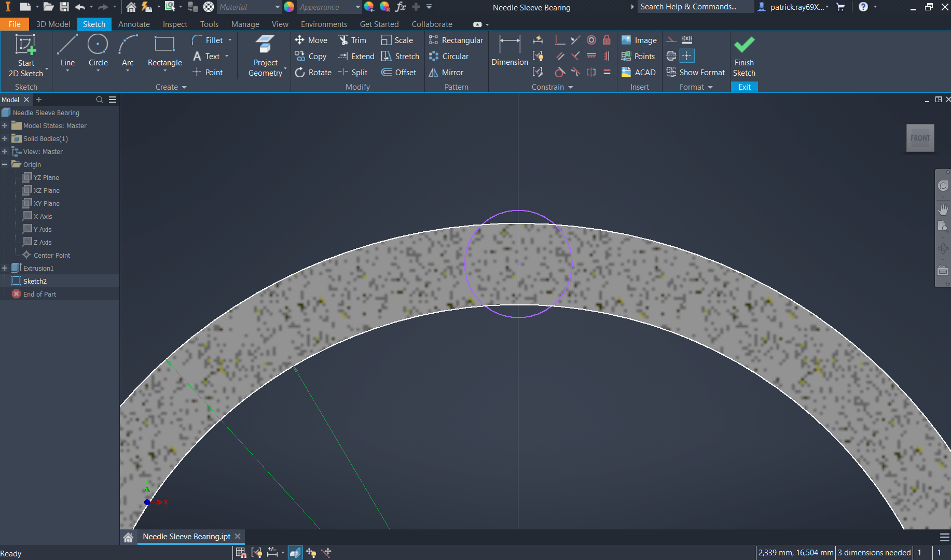Choose the Rectangle tool

[x=164, y=51]
